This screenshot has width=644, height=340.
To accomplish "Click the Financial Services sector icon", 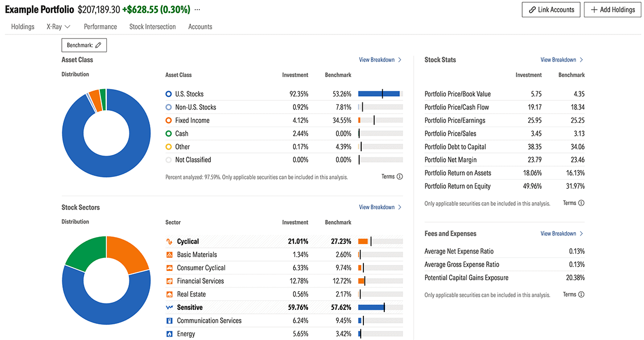I will point(169,281).
